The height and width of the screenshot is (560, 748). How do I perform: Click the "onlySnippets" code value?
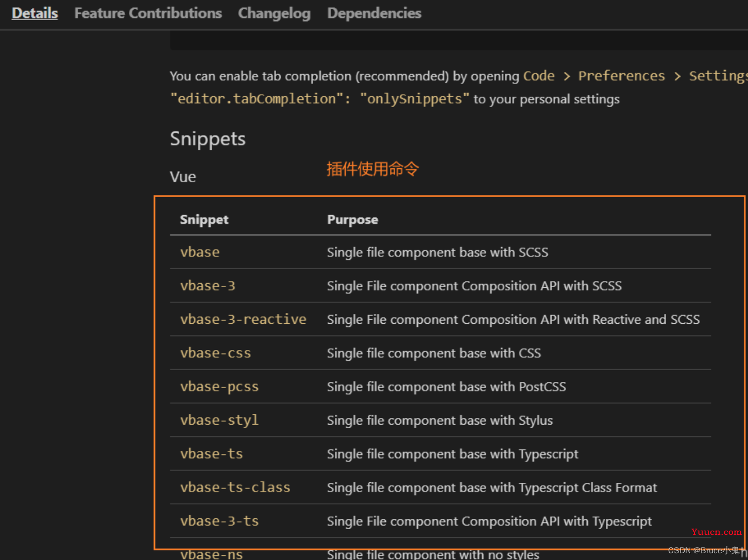pyautogui.click(x=414, y=99)
